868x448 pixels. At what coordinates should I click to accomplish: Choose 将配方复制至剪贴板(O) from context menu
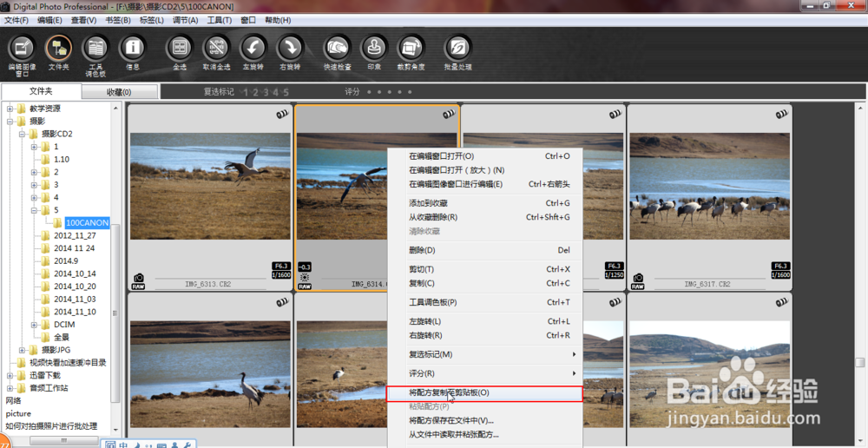[484, 392]
